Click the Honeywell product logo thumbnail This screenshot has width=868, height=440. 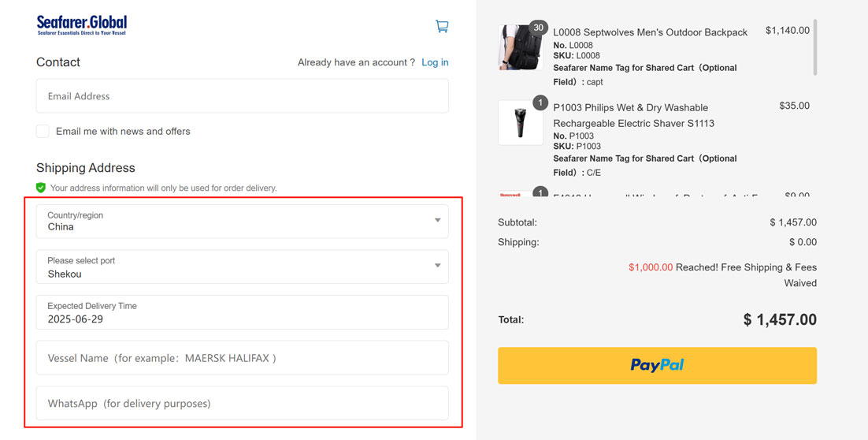click(510, 194)
